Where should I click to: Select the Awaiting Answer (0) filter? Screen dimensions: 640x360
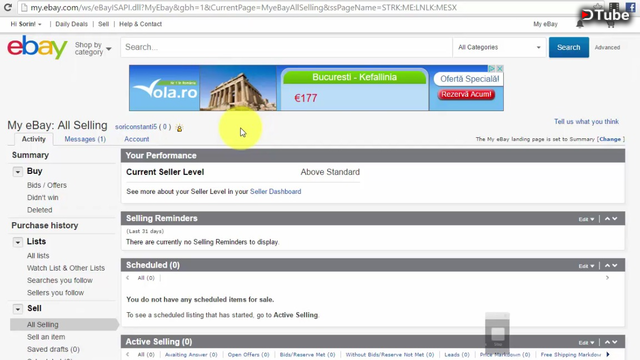[191, 355]
